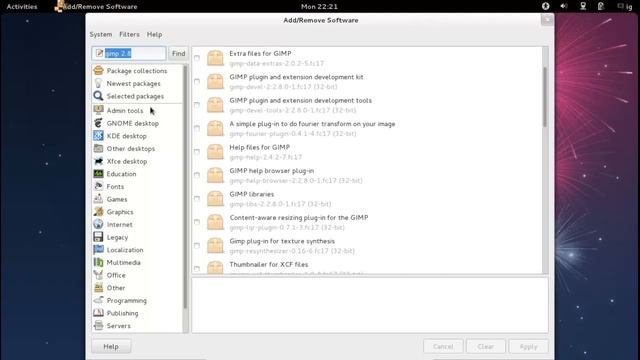The image size is (640, 360).
Task: Click the Education category icon
Action: tap(98, 173)
